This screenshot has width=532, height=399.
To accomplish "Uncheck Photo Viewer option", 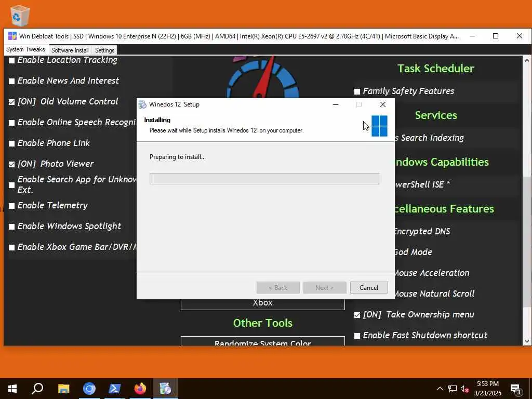I will [x=11, y=164].
